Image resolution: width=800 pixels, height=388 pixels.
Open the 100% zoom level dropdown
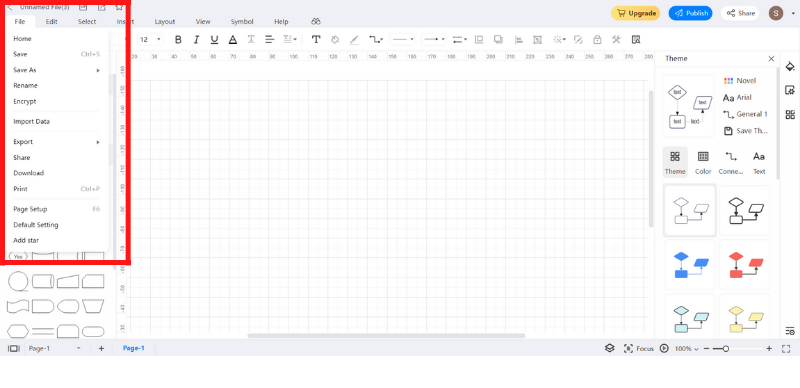pos(686,348)
